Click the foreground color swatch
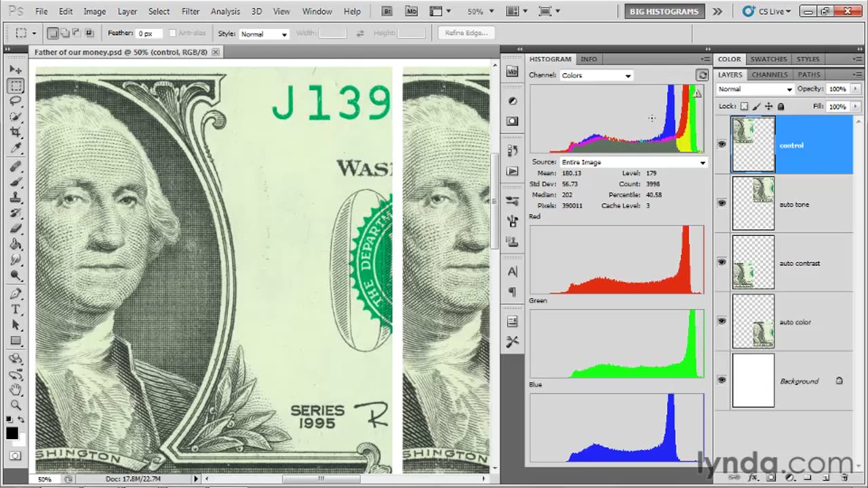Viewport: 868px width, 488px height. [12, 433]
